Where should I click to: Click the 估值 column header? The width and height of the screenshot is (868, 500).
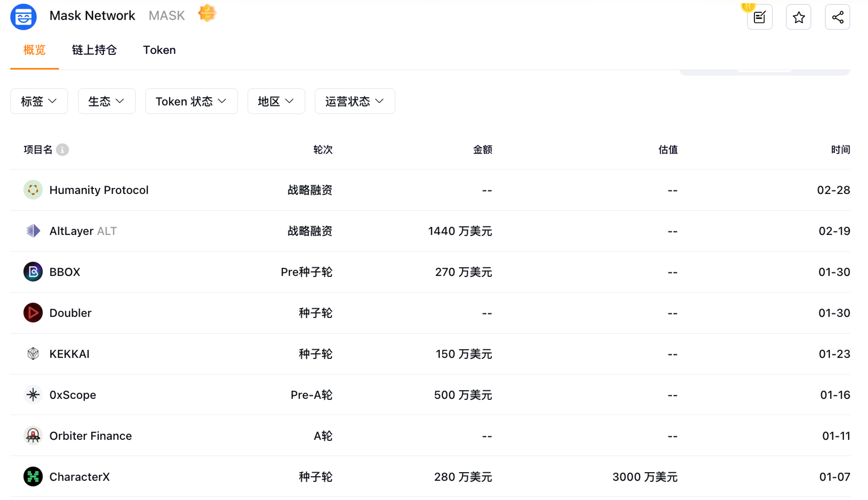click(x=668, y=150)
